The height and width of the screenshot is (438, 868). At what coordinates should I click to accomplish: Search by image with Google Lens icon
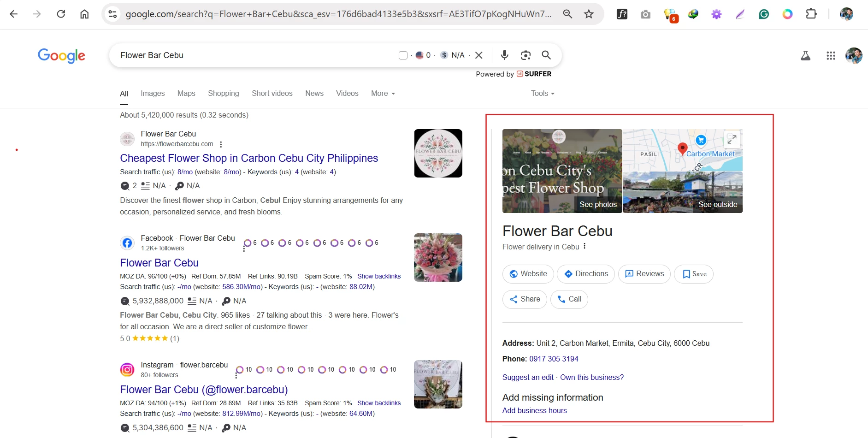coord(526,55)
